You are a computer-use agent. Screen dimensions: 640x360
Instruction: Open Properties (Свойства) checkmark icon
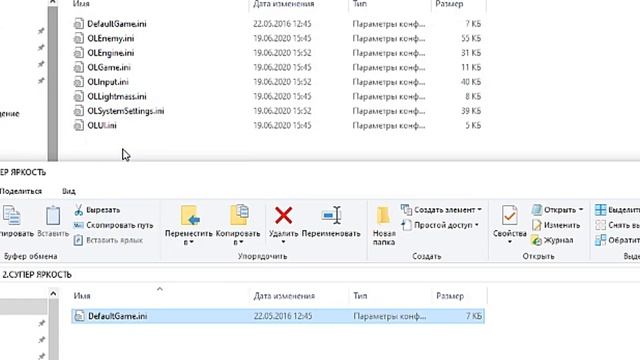509,215
